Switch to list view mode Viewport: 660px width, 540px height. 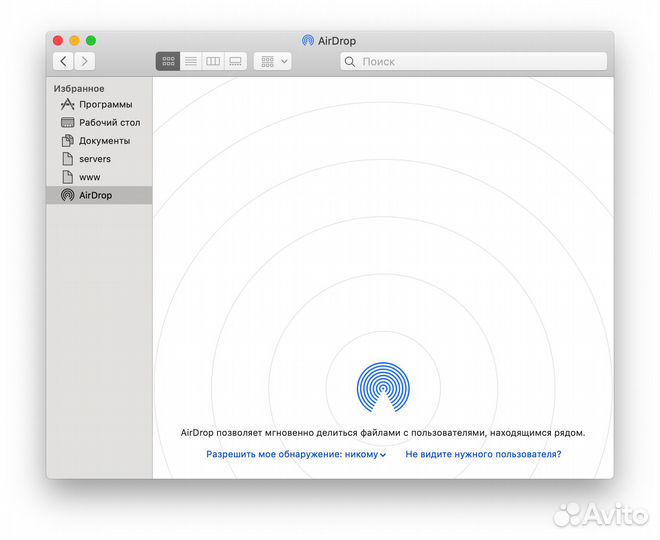click(190, 61)
